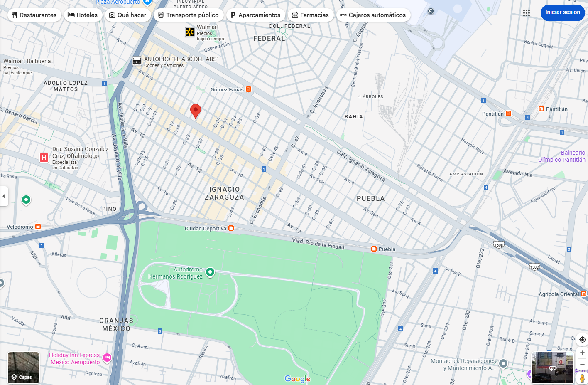Select the Atletas street label

point(59,254)
